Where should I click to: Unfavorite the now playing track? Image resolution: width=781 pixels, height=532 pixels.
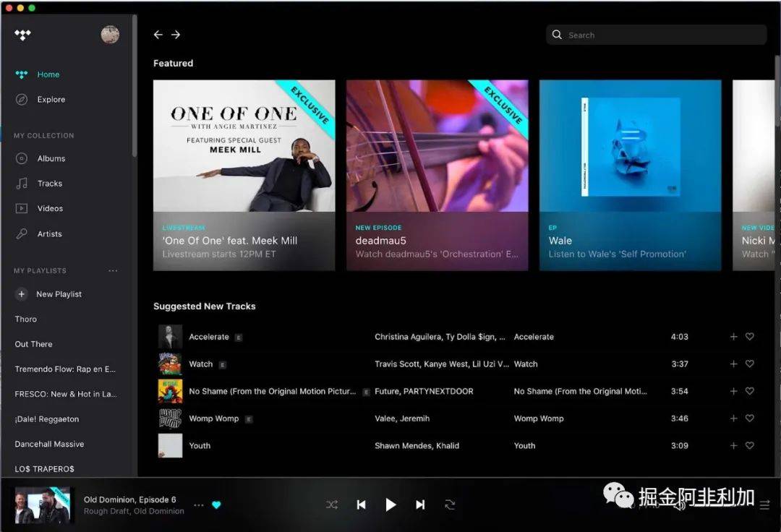tap(216, 505)
